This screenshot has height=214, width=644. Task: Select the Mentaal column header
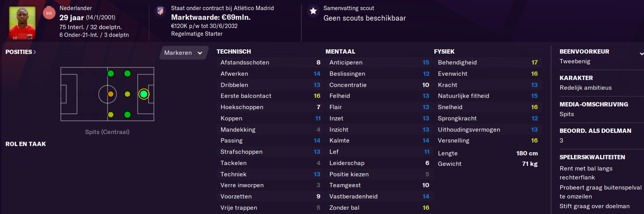[340, 52]
